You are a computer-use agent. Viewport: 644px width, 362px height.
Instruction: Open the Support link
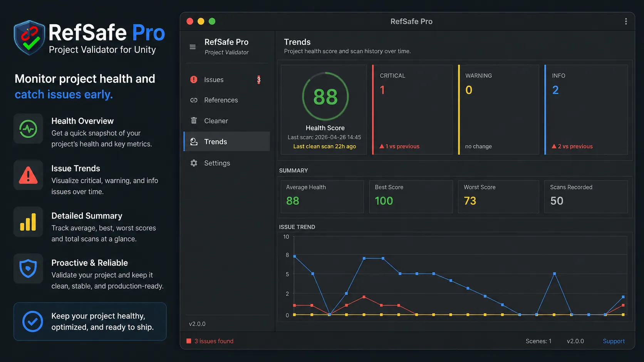(614, 341)
